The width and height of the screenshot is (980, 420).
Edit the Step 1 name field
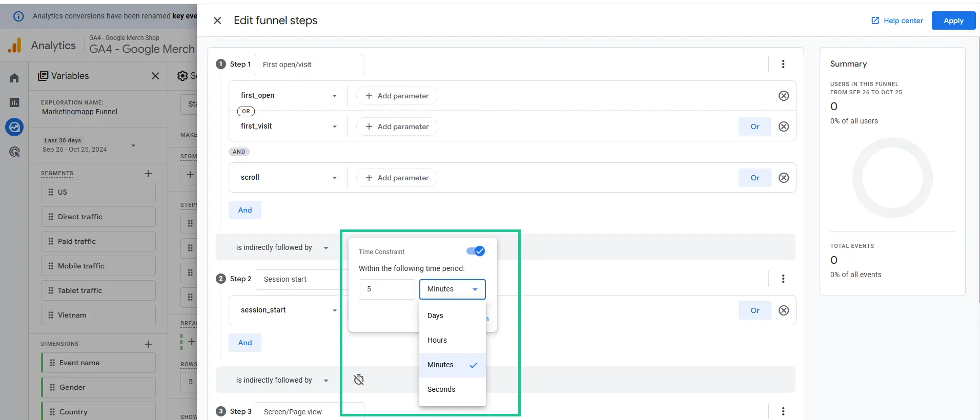pos(309,65)
